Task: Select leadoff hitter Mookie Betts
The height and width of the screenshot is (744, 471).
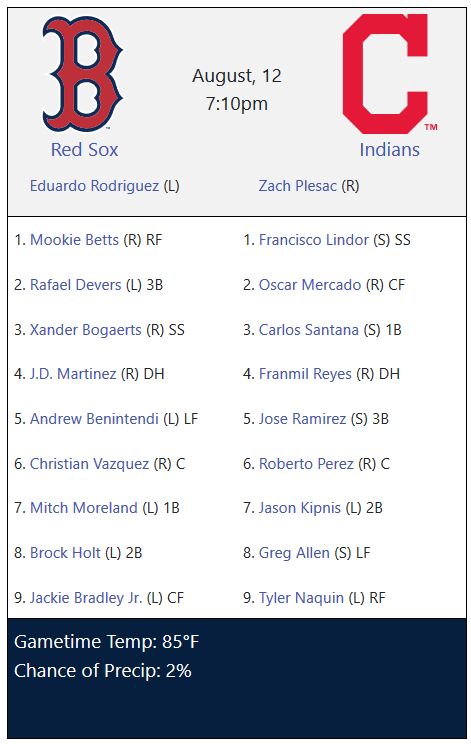Action: [x=74, y=240]
